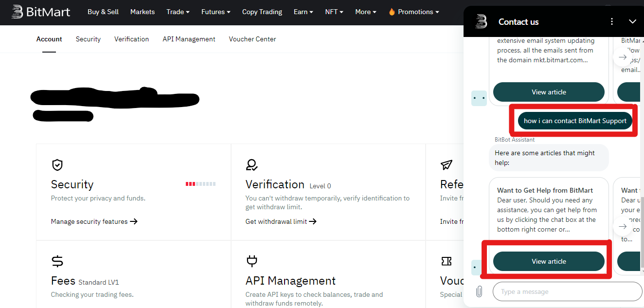Click the 'Level 0' verification label
Screen dimensions: 644x308
[320, 186]
